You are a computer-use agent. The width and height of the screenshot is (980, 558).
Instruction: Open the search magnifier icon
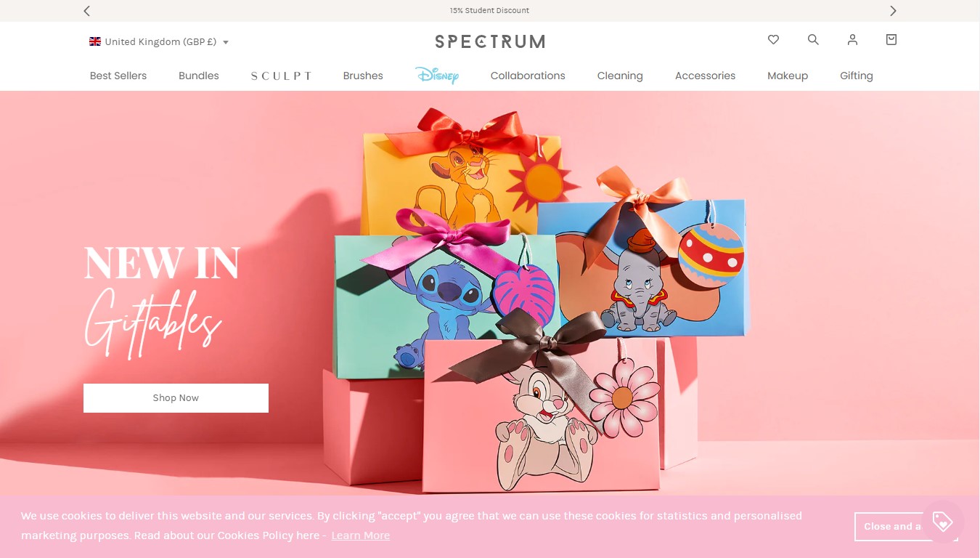tap(813, 40)
